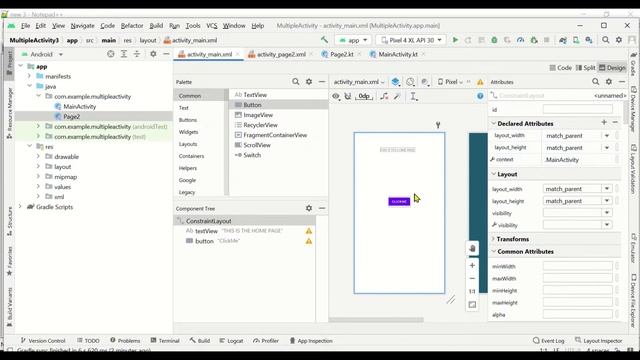Open the Search Everywhere magnifier in the toolbar
Image resolution: width=640 pixels, height=360 pixels.
point(606,40)
